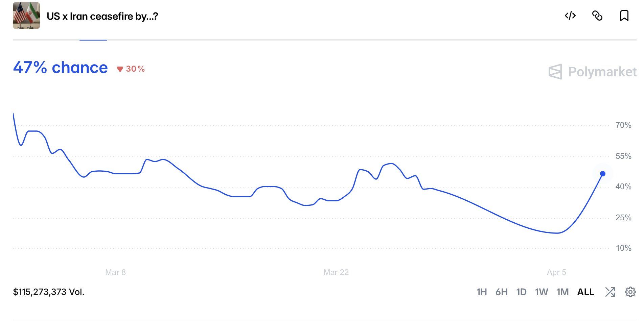Click the Mar 22 date axis label
Image resolution: width=644 pixels, height=321 pixels.
coord(336,272)
